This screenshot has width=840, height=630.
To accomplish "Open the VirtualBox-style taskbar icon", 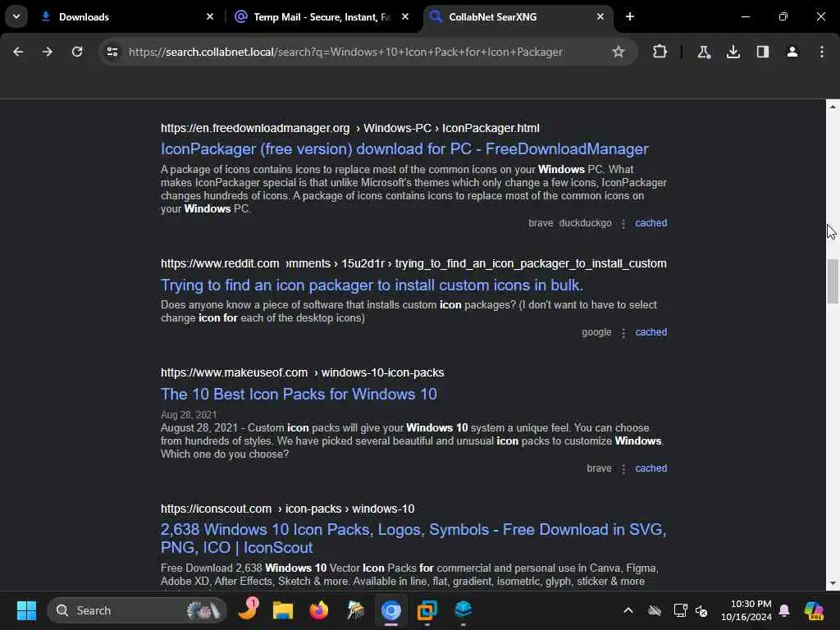I will (x=427, y=610).
